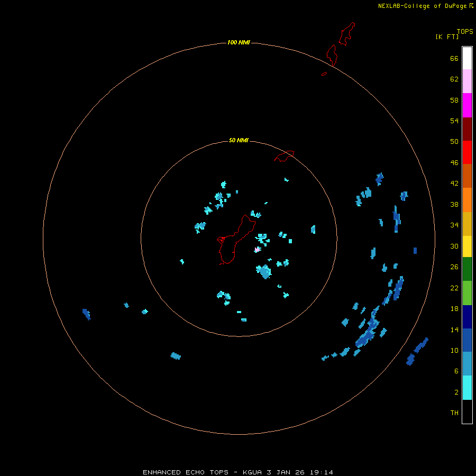This screenshot has height=476, width=476.
Task: Click the light green legend swatch
Action: 467,293
